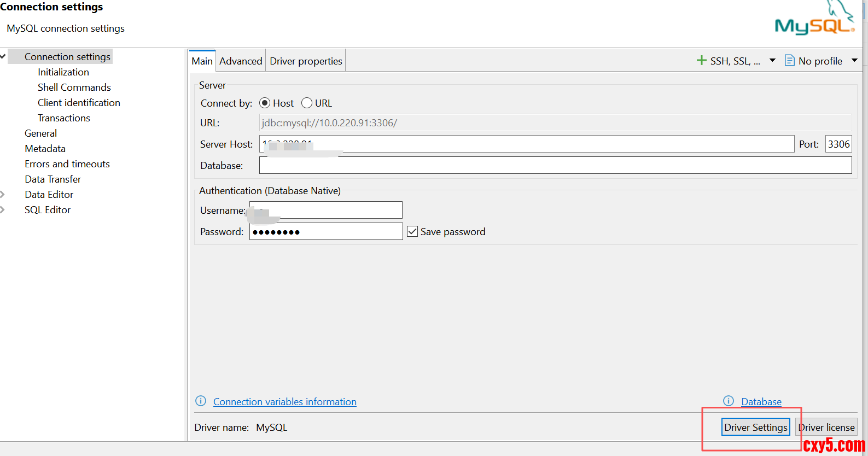Open Connection variables information link
The height and width of the screenshot is (456, 868).
click(285, 402)
